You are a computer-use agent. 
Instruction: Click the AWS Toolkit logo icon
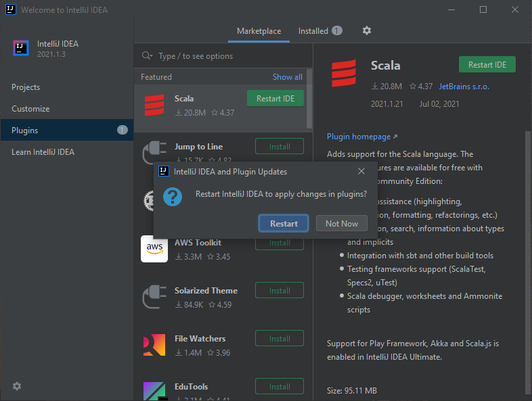[154, 249]
